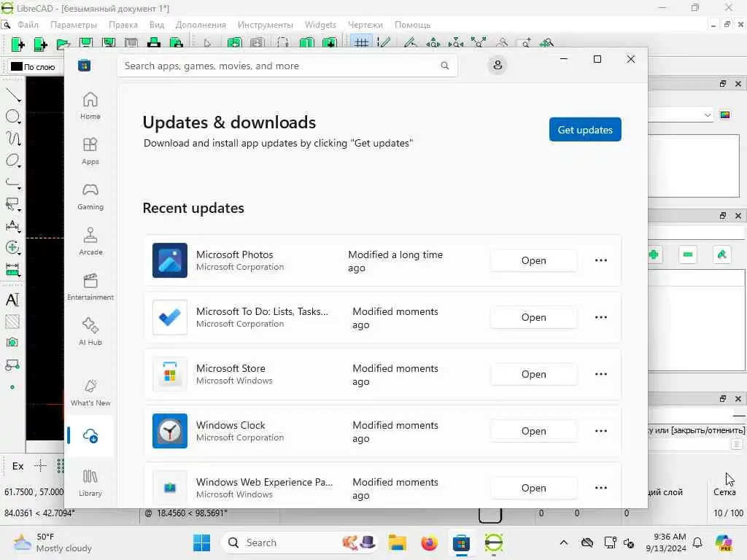Open more options for Microsoft To Do row

tap(601, 317)
